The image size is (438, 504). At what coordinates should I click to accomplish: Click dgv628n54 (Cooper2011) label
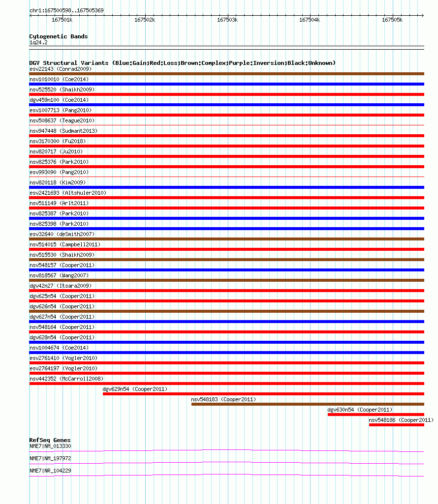[x=62, y=337]
